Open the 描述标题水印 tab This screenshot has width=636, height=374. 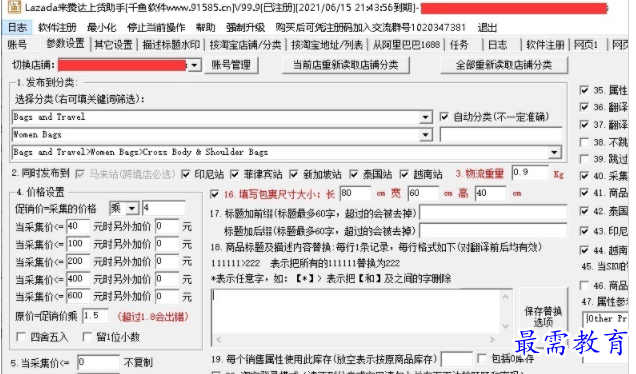tap(171, 45)
